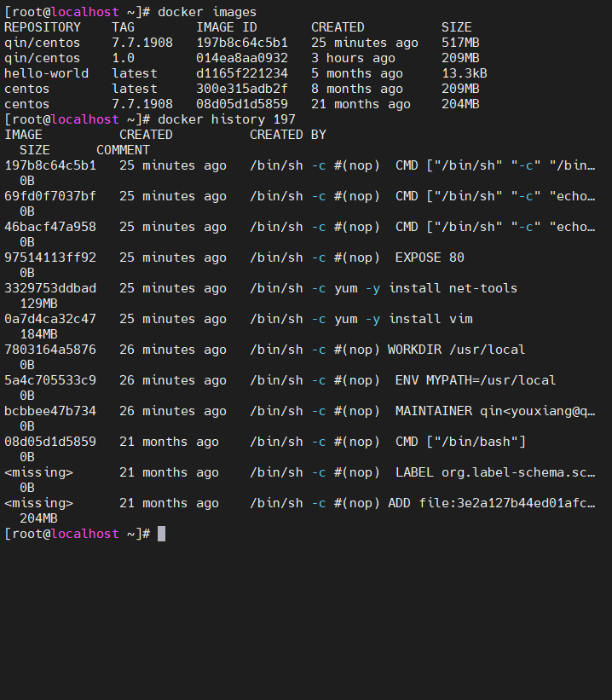Click image ID 300e315adb2f
This screenshot has height=700, width=612.
tap(242, 89)
